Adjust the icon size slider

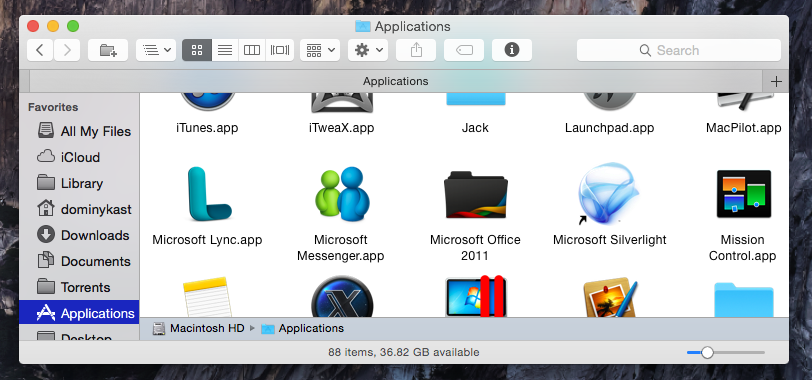(726, 353)
